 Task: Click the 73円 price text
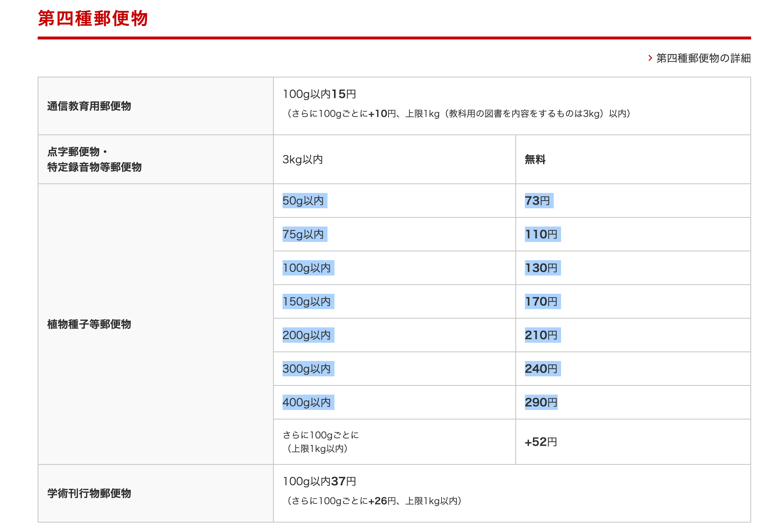click(538, 201)
